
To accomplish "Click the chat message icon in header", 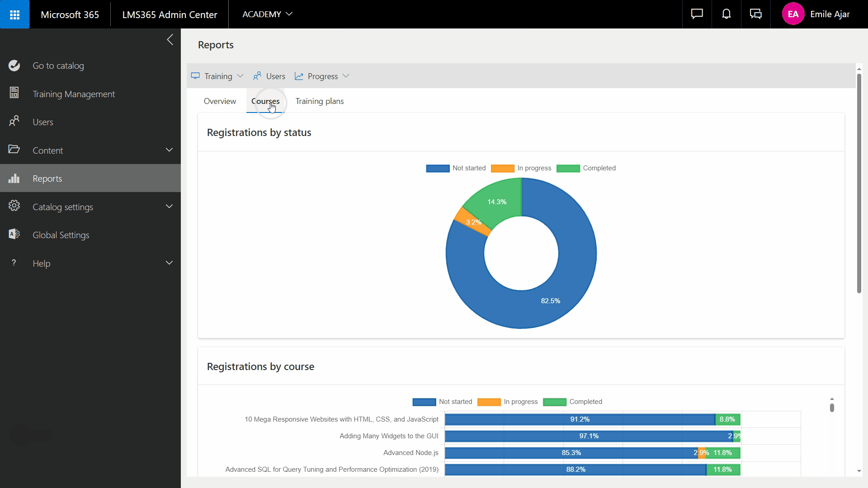I will [x=697, y=14].
